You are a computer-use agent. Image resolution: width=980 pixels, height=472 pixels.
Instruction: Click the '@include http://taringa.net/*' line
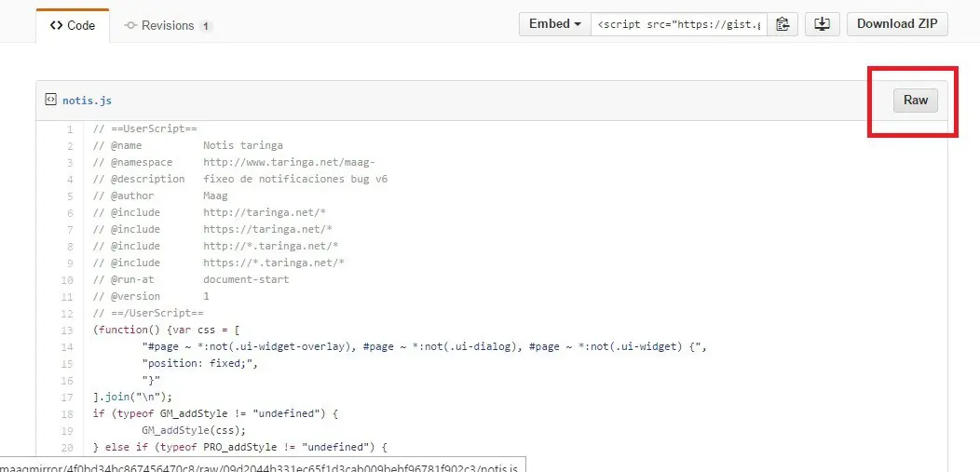tap(210, 212)
